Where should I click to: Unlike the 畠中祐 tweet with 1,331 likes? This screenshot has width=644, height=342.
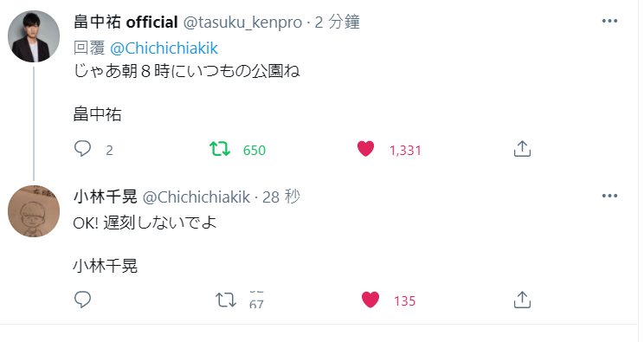365,149
